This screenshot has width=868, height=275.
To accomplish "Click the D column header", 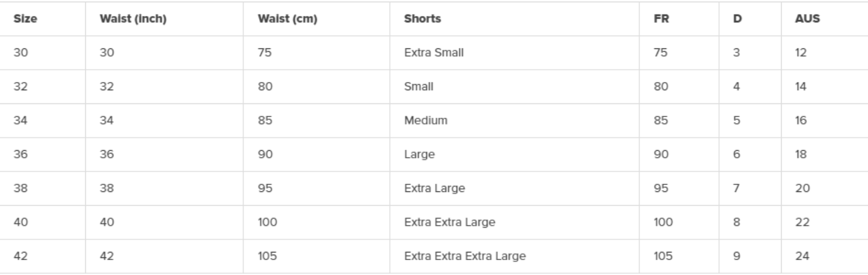I will coord(737,19).
